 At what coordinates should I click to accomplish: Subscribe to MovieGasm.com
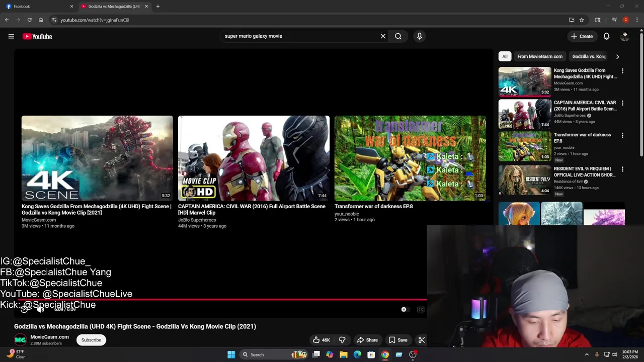(x=91, y=340)
